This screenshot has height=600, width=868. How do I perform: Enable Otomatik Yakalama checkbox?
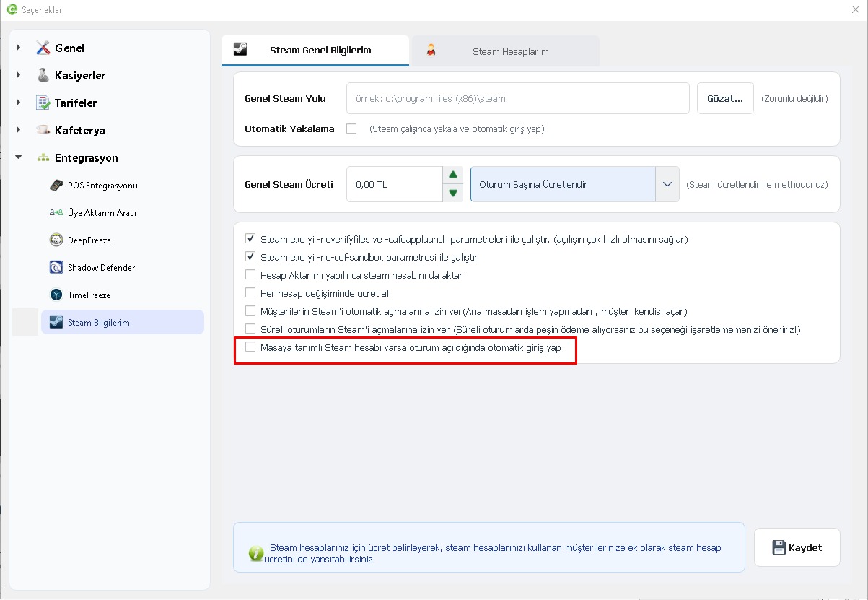click(351, 129)
